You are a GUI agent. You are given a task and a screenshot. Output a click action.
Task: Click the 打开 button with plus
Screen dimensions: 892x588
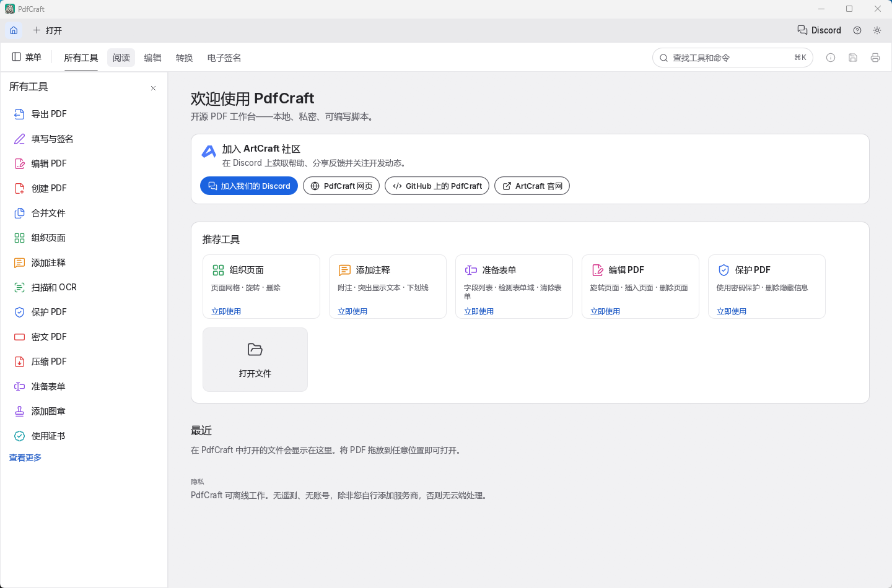coord(48,30)
